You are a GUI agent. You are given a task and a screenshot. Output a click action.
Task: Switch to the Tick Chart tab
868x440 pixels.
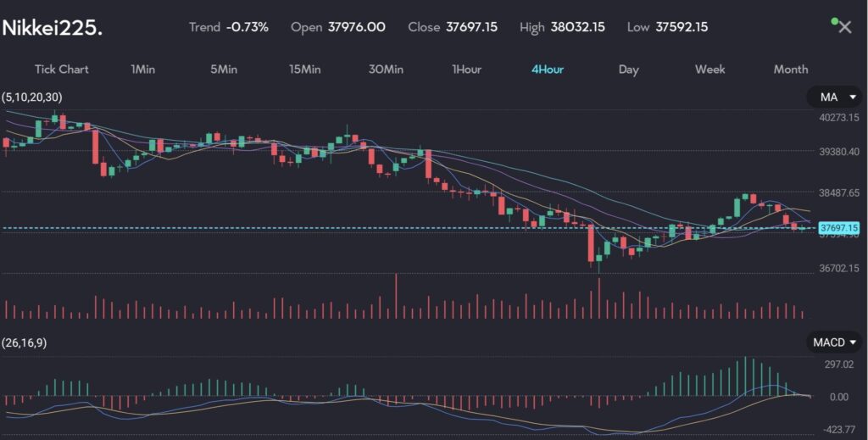(x=61, y=70)
